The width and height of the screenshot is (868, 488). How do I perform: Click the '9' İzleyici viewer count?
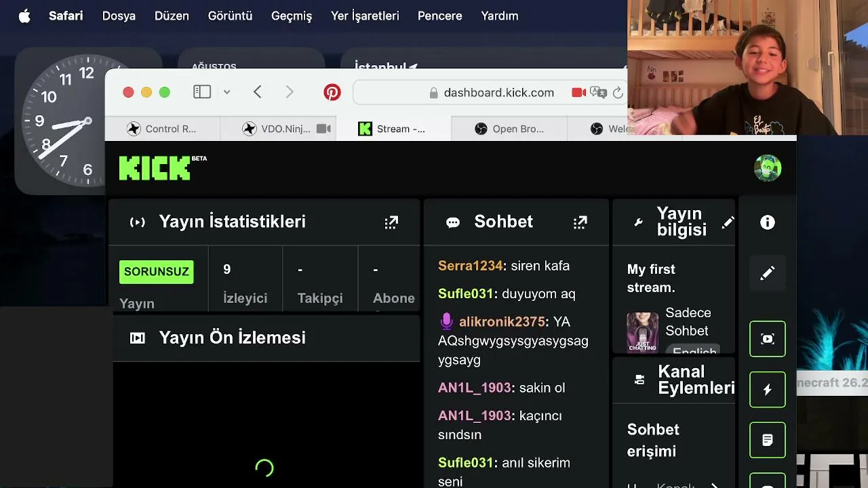tap(227, 270)
